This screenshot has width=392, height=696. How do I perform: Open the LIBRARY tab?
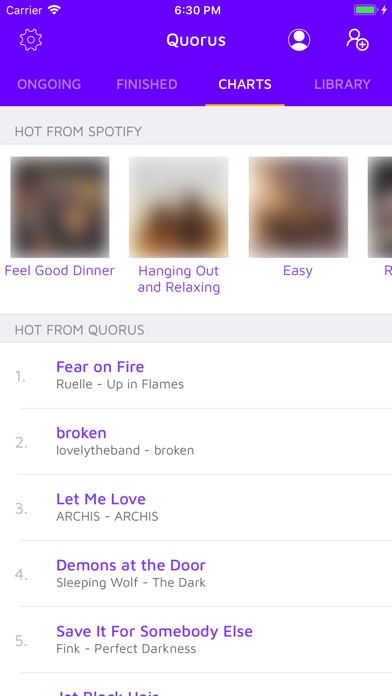coord(342,84)
